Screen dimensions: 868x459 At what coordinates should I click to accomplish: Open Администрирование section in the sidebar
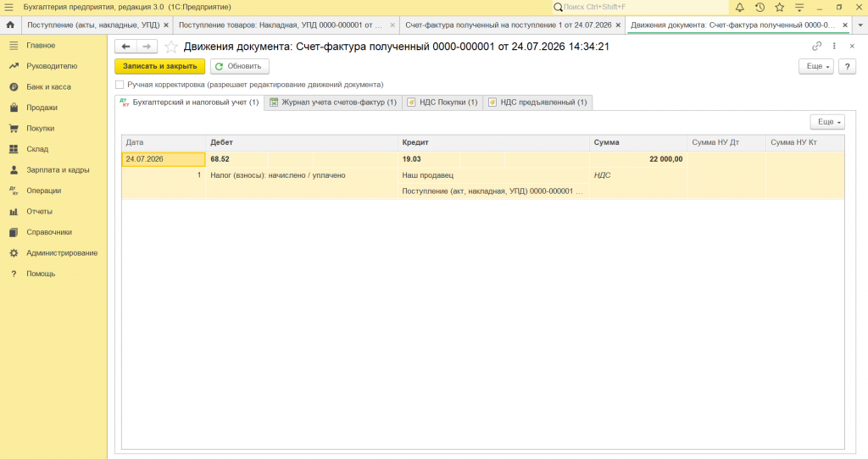[62, 252]
